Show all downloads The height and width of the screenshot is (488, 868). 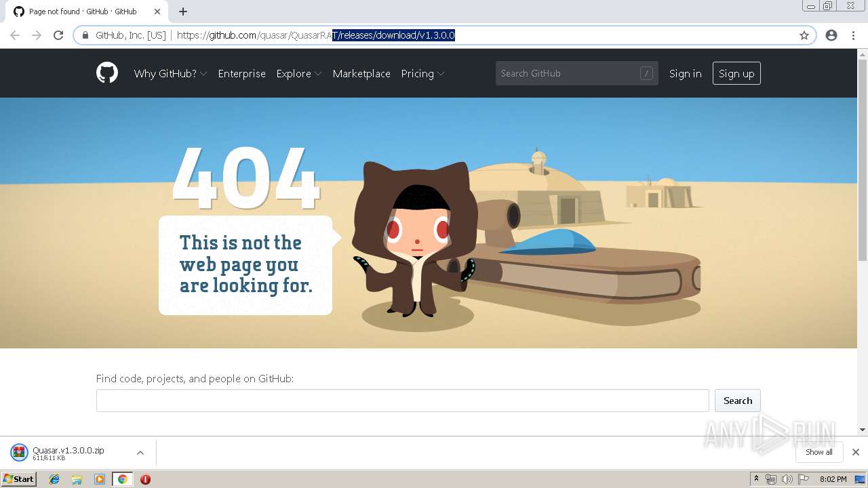click(x=819, y=452)
